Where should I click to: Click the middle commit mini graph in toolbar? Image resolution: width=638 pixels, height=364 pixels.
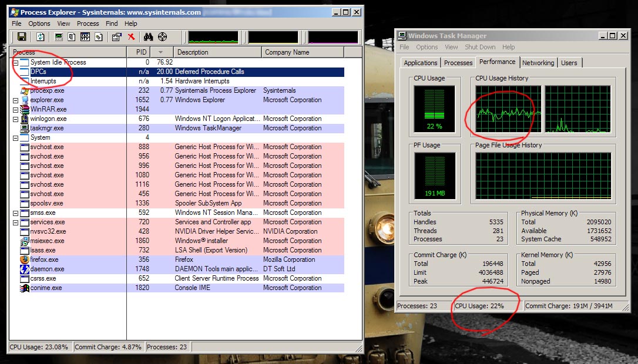273,37
